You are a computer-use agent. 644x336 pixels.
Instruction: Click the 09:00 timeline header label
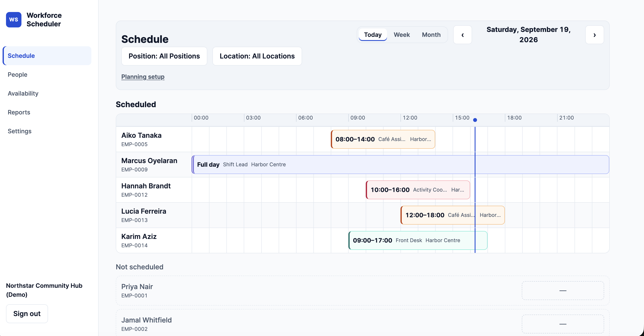pos(358,118)
